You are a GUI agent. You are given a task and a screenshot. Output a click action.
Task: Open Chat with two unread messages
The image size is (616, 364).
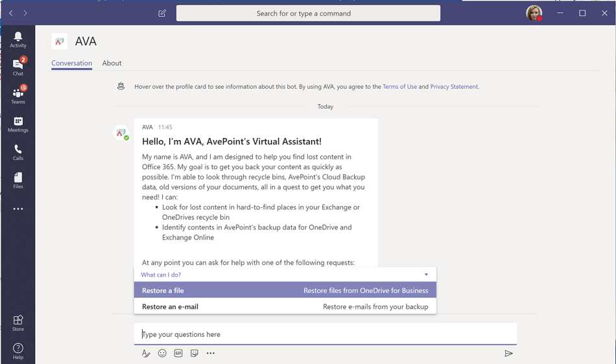(18, 67)
